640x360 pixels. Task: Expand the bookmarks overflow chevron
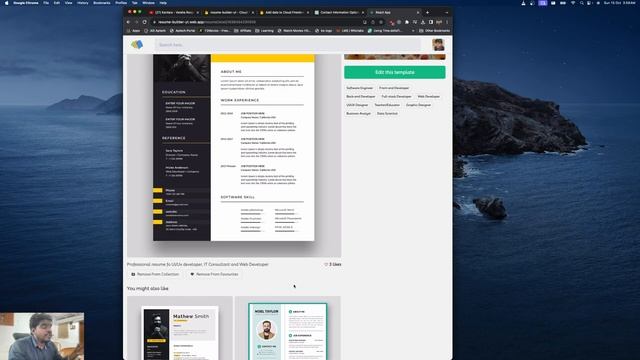click(x=413, y=31)
